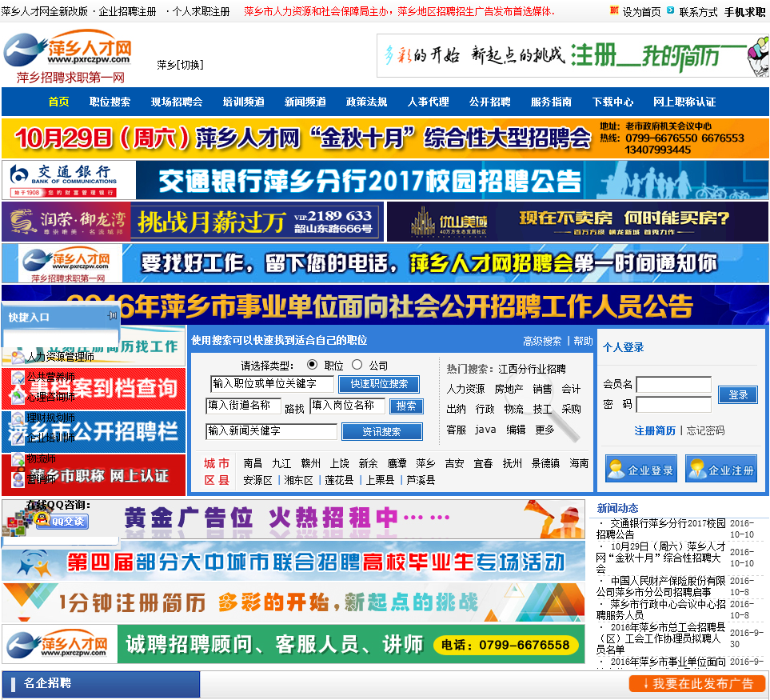The height and width of the screenshot is (700, 770).
Task: Click the QQ交谈 penguin chat button
Action: click(x=62, y=521)
